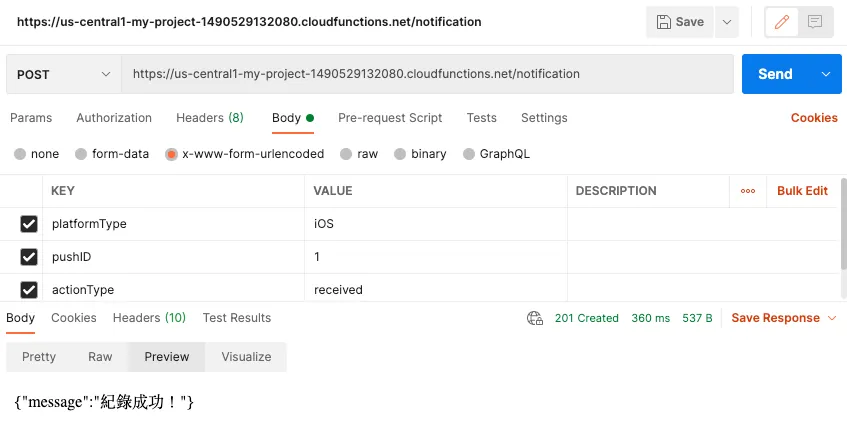Open the POST method dropdown

click(64, 74)
